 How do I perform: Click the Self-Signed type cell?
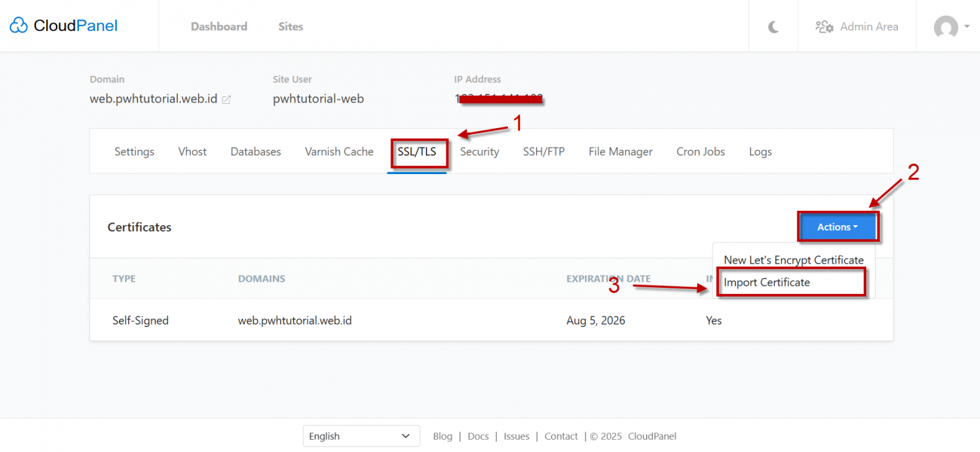point(140,320)
